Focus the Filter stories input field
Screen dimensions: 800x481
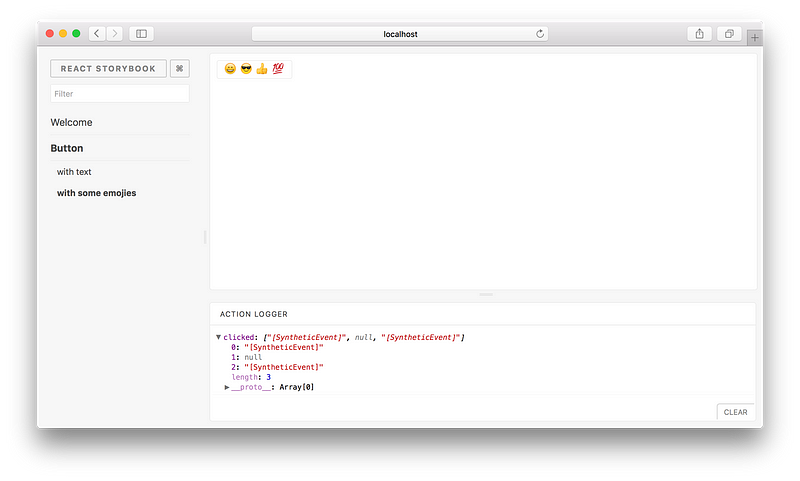(x=120, y=94)
